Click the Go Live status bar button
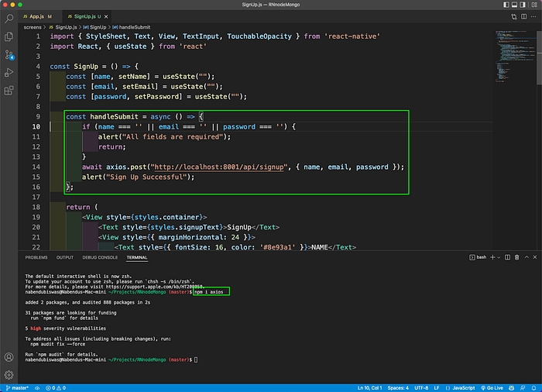This screenshot has width=542, height=392. pyautogui.click(x=492, y=388)
